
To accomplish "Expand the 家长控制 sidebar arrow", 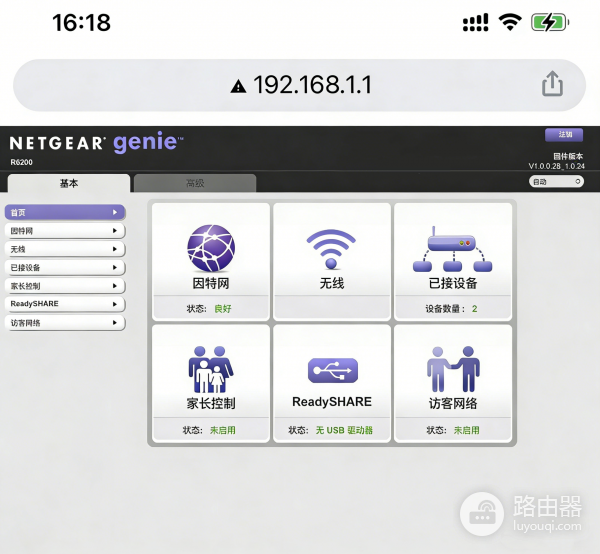I will click(x=115, y=286).
